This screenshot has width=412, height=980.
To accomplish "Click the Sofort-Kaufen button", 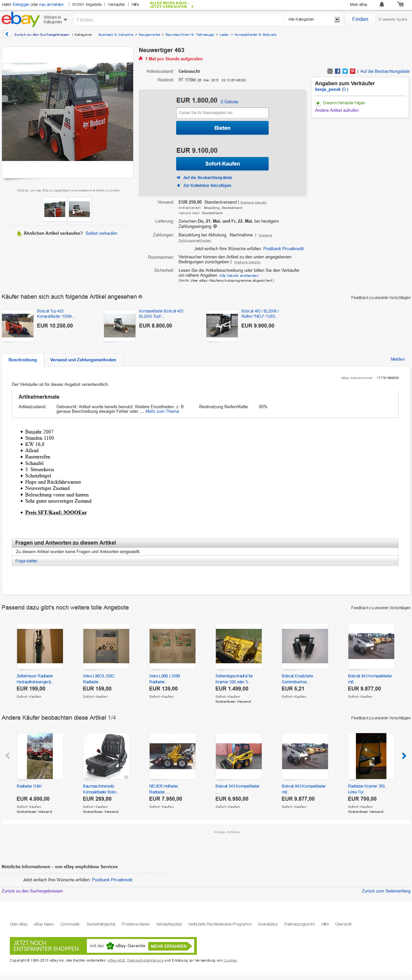I will 222,164.
